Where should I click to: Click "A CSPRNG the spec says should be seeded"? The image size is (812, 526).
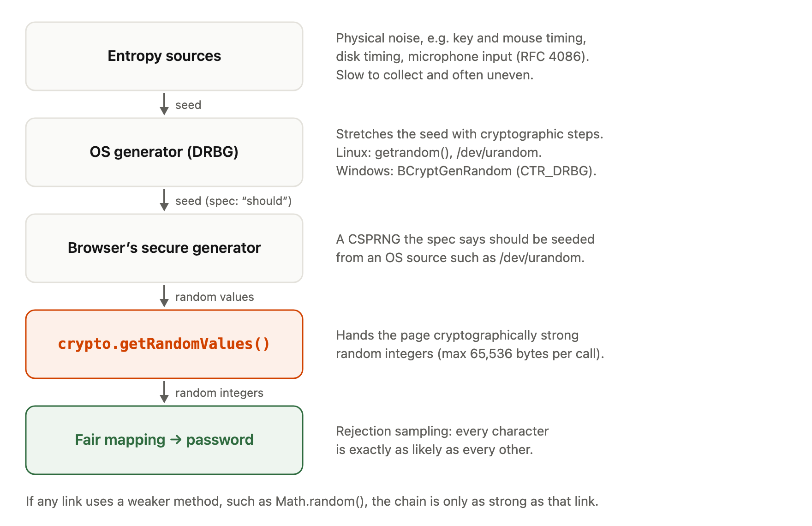pos(465,239)
